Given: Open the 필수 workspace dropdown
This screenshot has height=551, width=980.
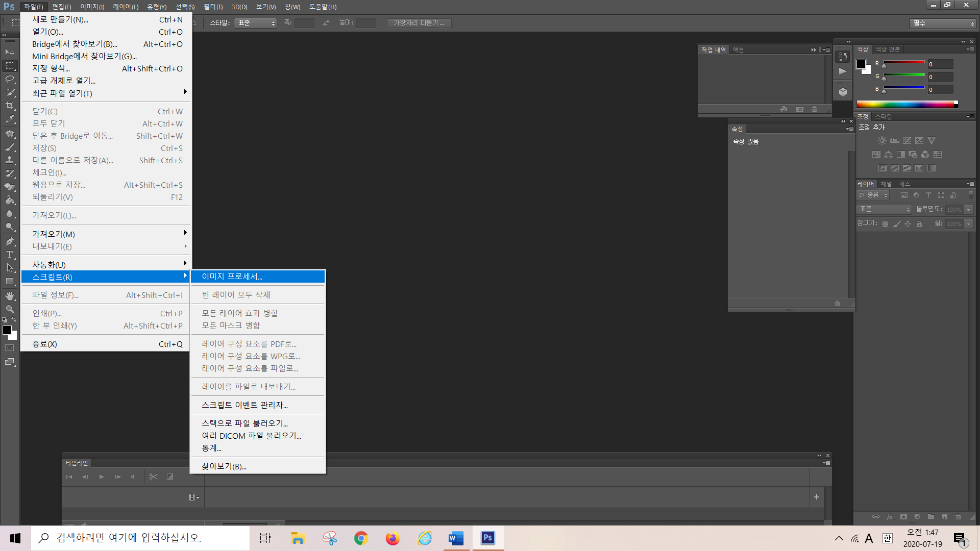Looking at the screenshot, I should [x=942, y=23].
